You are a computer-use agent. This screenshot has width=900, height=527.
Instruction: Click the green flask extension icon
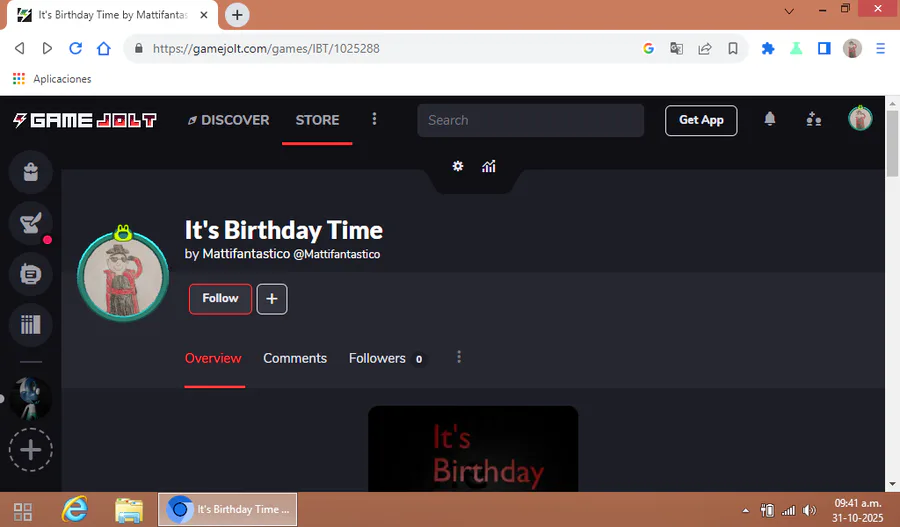pos(796,48)
